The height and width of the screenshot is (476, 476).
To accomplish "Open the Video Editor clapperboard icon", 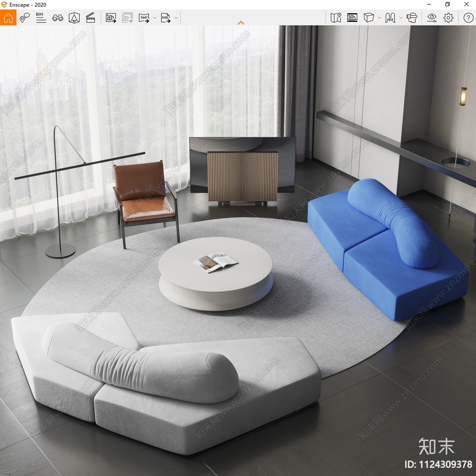I will tap(90, 18).
